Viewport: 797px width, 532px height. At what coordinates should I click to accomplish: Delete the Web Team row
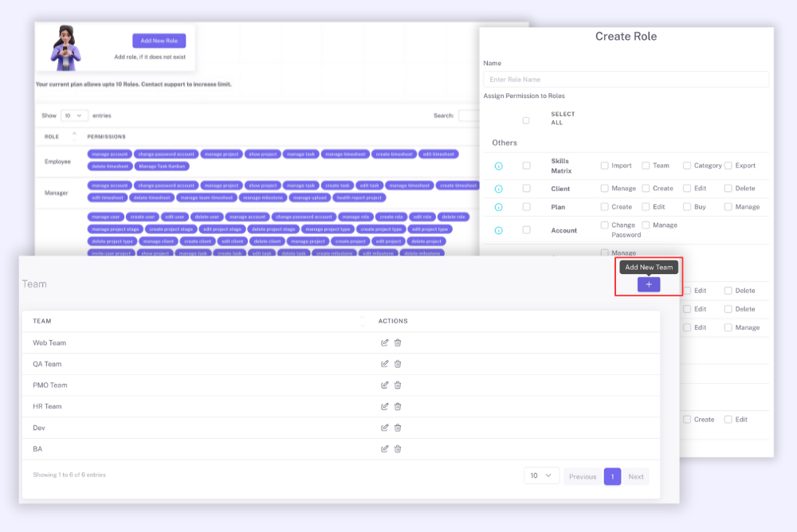pos(398,342)
